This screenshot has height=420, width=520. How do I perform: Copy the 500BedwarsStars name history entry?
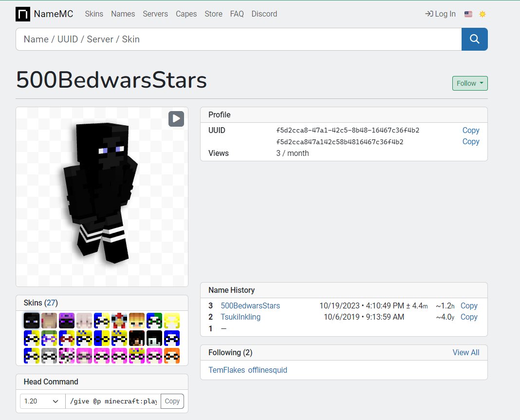coord(469,305)
